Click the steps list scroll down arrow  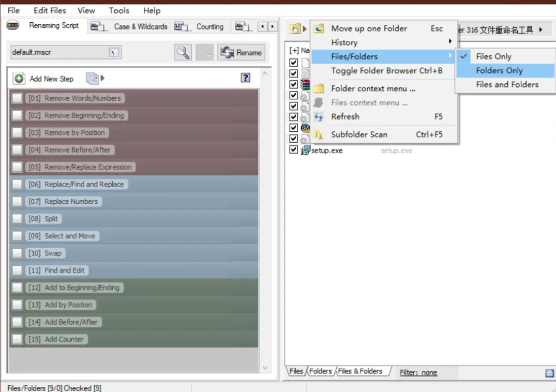pyautogui.click(x=265, y=368)
